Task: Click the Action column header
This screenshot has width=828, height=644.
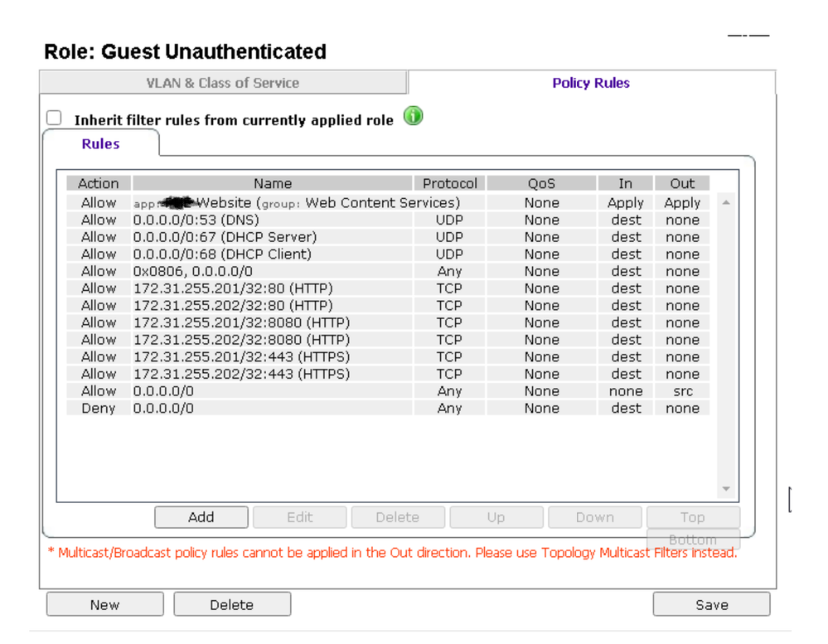Action: (x=98, y=184)
